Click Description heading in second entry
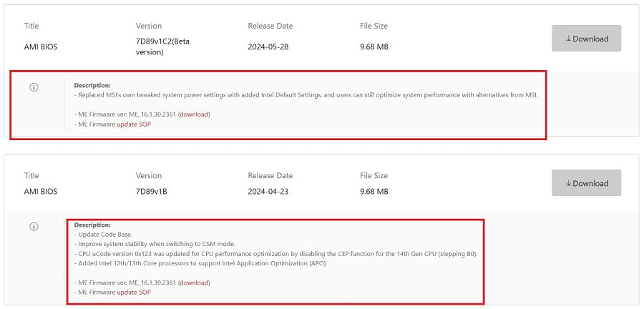The image size is (644, 309). pos(92,225)
